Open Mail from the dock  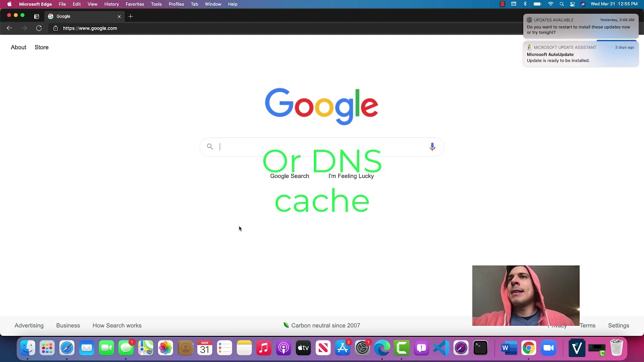coord(87,347)
